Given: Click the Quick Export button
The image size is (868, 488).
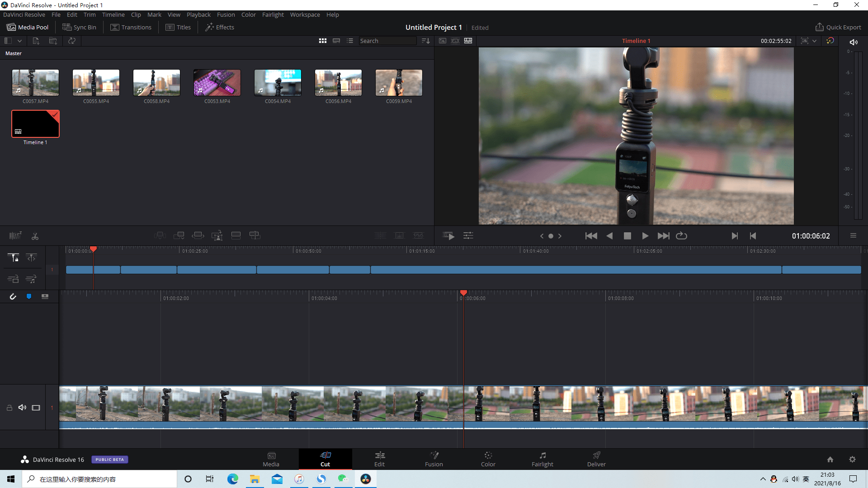Looking at the screenshot, I should tap(838, 27).
